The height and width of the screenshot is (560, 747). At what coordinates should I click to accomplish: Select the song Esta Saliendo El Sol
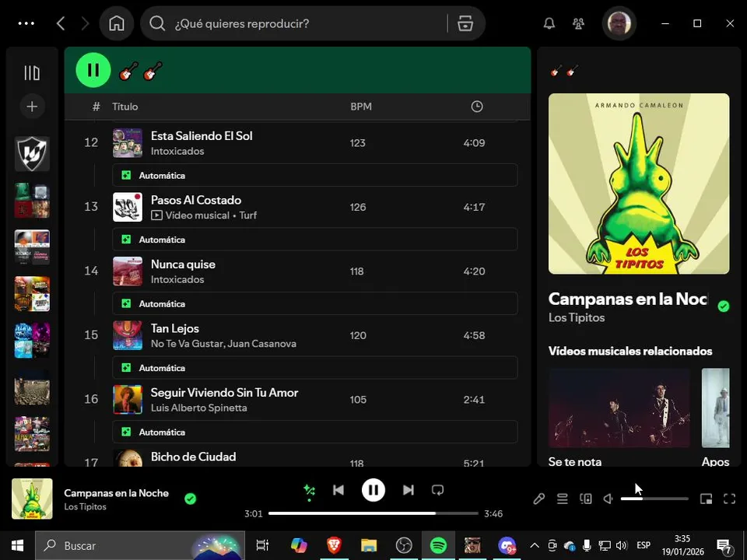(202, 135)
